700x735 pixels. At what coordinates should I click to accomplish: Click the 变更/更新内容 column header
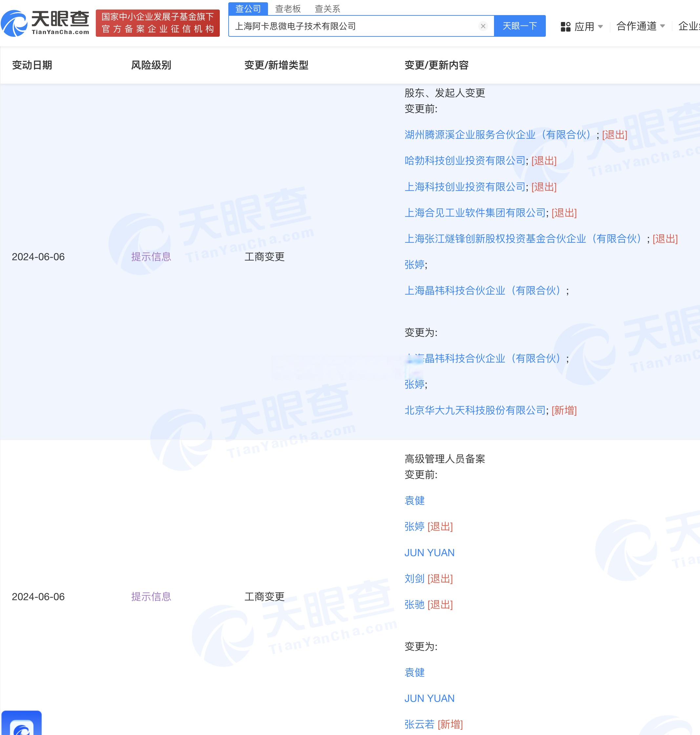[437, 65]
